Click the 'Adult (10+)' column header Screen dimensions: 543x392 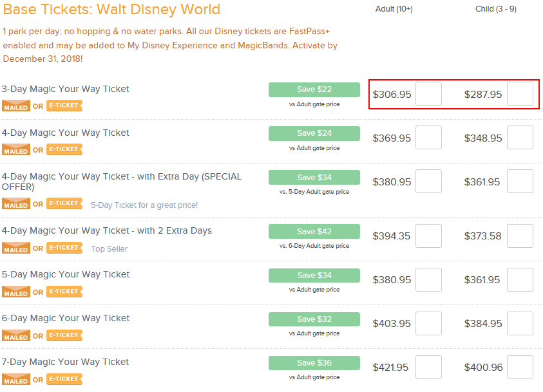pyautogui.click(x=394, y=9)
